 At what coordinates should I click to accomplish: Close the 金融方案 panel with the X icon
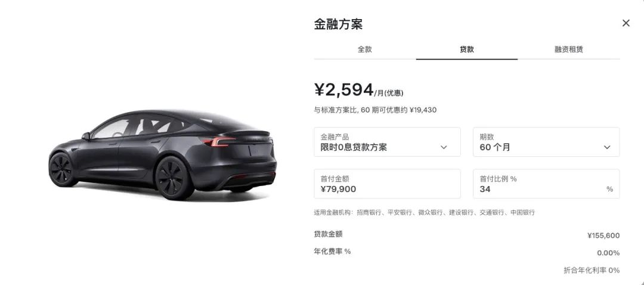click(626, 23)
